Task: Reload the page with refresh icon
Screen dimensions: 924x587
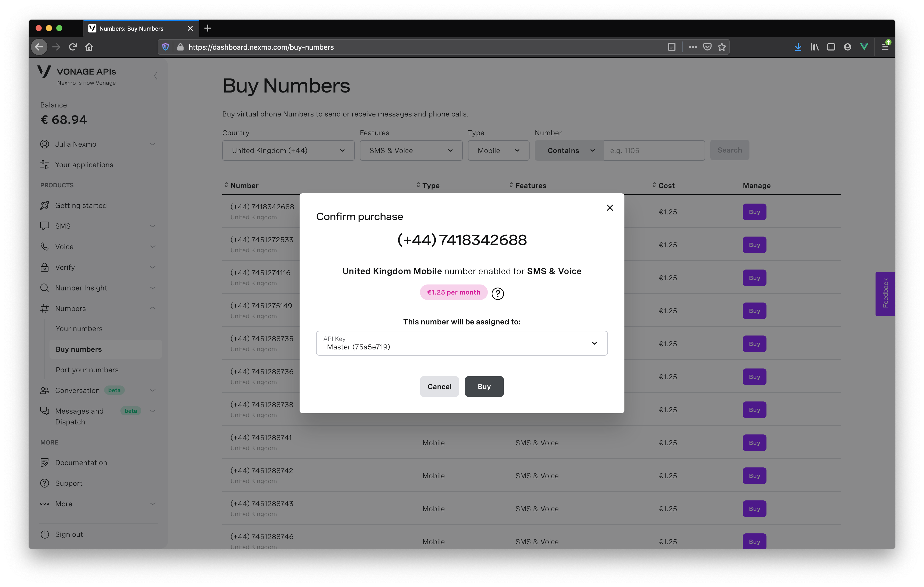Action: [x=73, y=47]
